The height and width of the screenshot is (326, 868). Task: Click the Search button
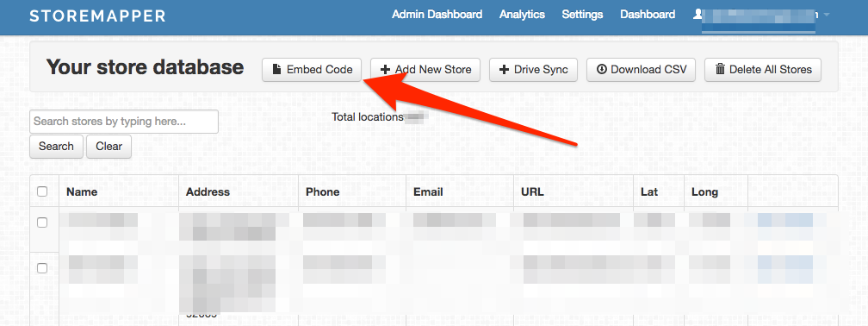pos(56,147)
